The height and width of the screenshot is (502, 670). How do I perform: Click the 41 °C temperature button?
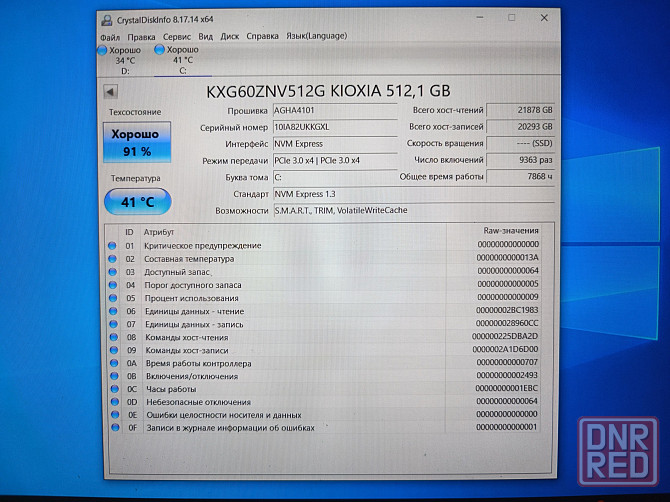pos(138,202)
